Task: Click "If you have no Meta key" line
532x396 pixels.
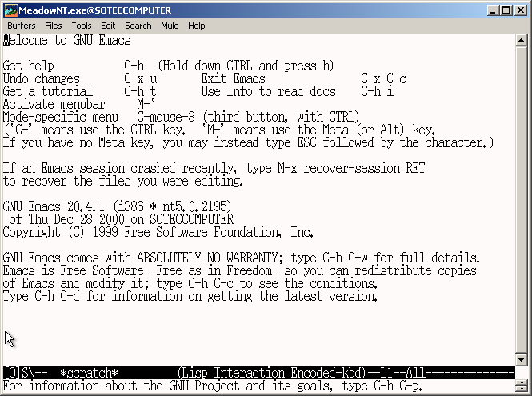Action: (248, 143)
